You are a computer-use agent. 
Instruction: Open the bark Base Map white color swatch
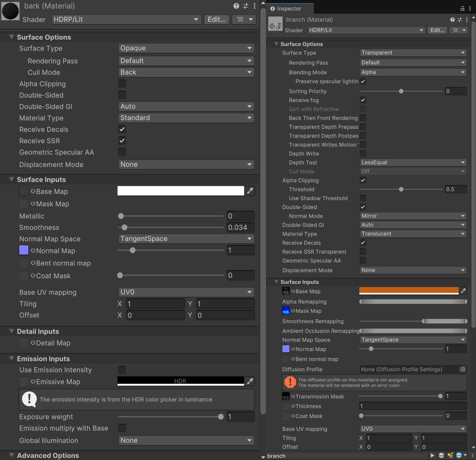(x=181, y=191)
